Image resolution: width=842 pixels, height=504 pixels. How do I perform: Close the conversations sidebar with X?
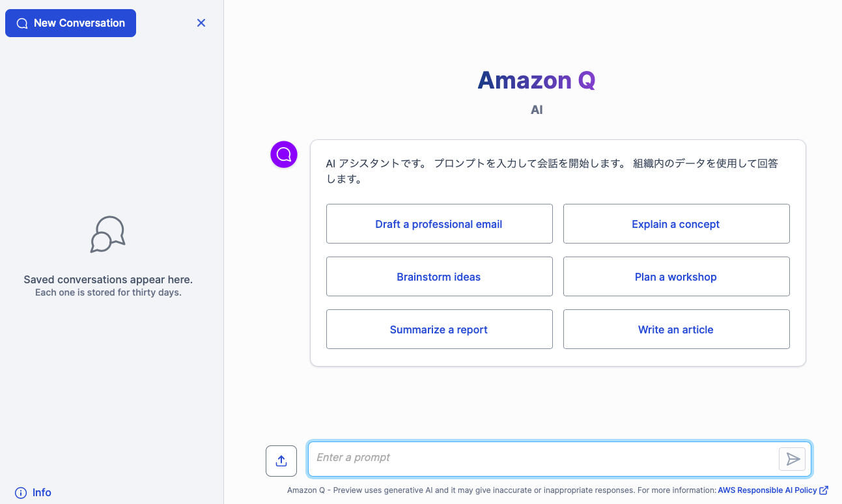coord(201,23)
